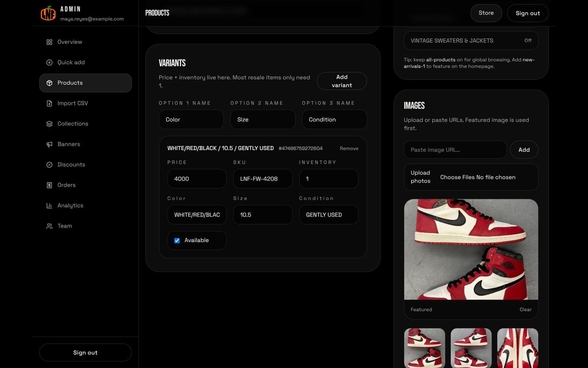The image size is (588, 368).
Task: Click the Paste image URL field
Action: 455,150
